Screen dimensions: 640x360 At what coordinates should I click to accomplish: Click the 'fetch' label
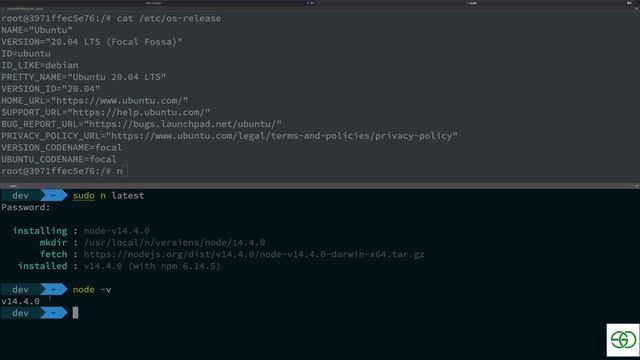pyautogui.click(x=53, y=254)
